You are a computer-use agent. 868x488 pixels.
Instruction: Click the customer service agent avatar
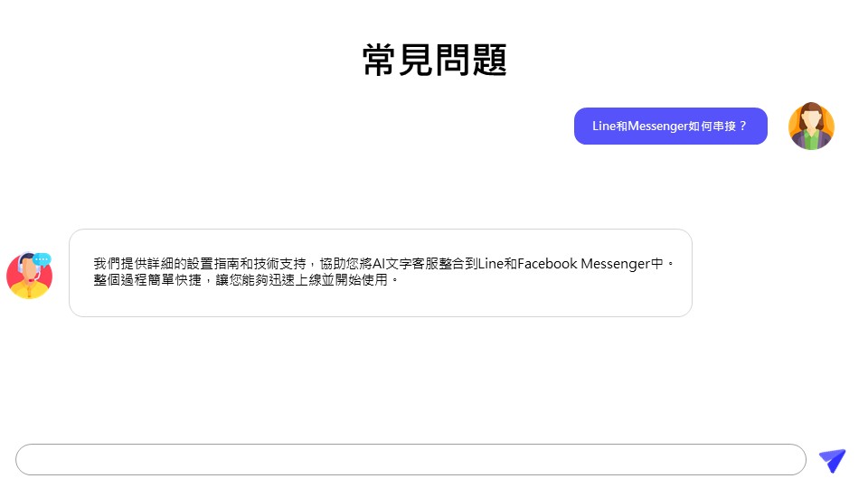(29, 275)
